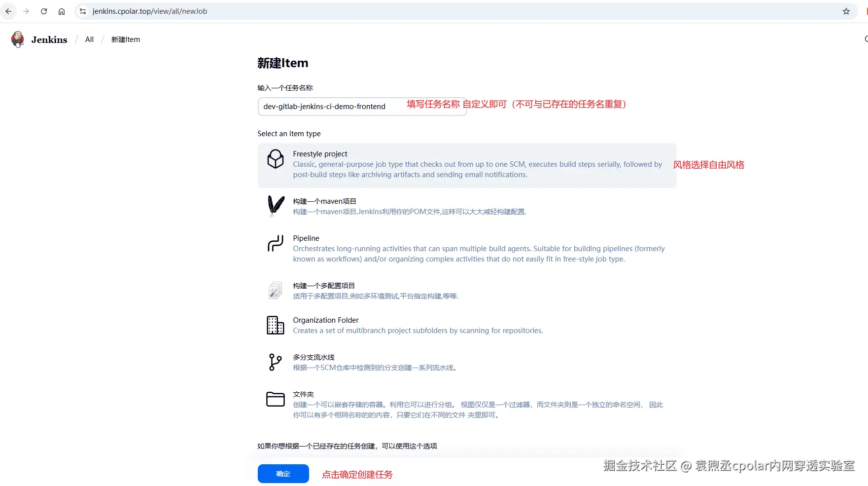Select 构建一个多配置项目 item type

[467, 291]
